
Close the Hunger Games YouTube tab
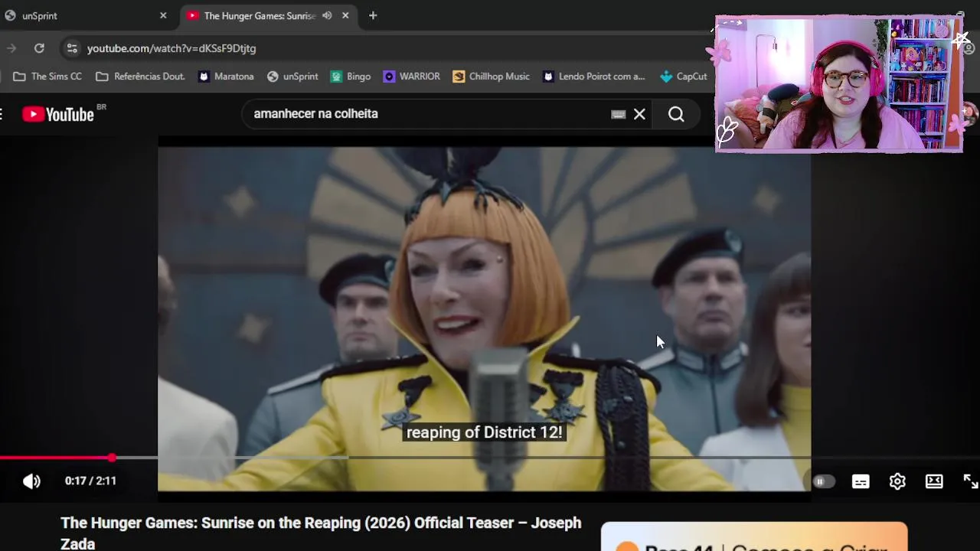coord(345,15)
